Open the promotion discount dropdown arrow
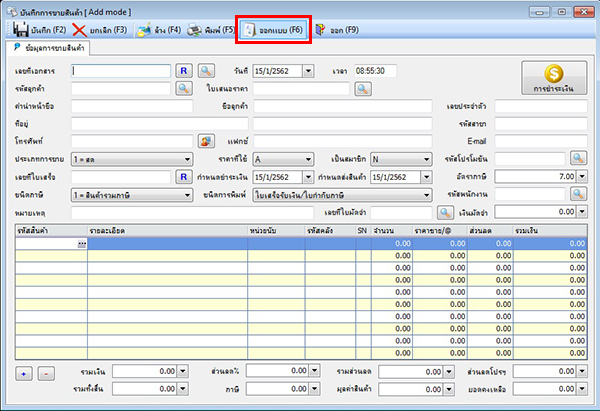Viewport: 600px width, 411px height. pos(582,371)
